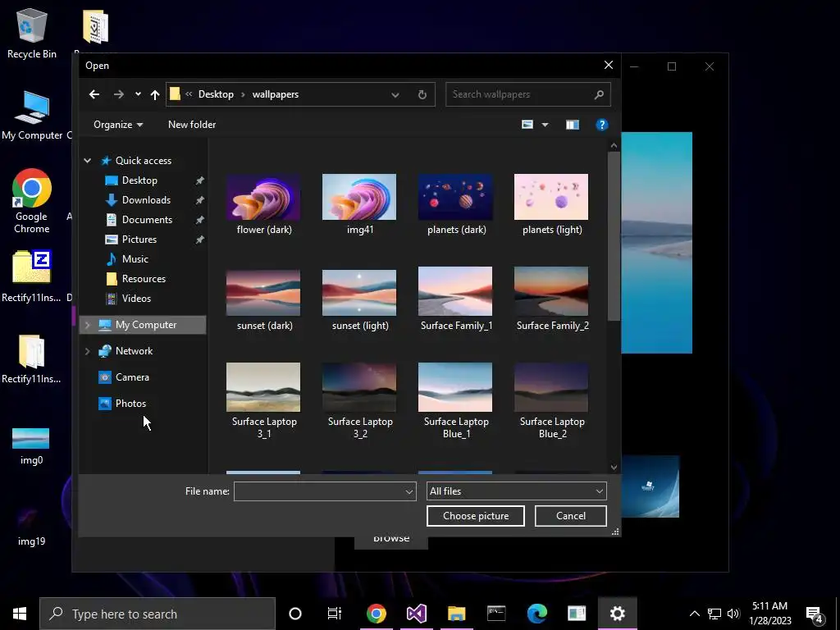Image resolution: width=840 pixels, height=630 pixels.
Task: Select planets (dark) wallpaper thumbnail
Action: pos(455,197)
